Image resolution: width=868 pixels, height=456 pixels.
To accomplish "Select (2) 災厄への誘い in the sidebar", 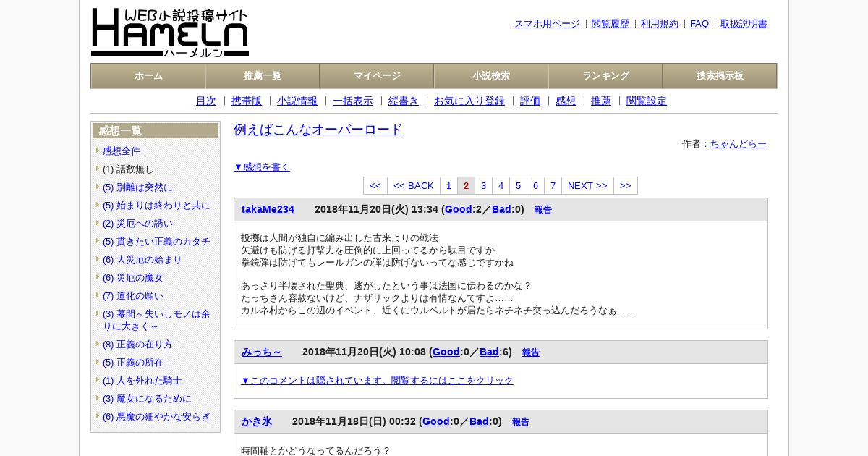I will 137,224.
